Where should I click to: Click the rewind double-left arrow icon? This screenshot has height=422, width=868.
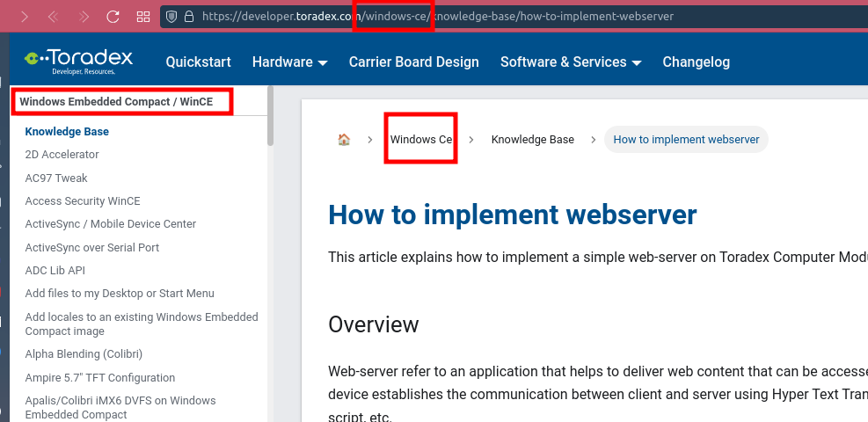tap(53, 17)
